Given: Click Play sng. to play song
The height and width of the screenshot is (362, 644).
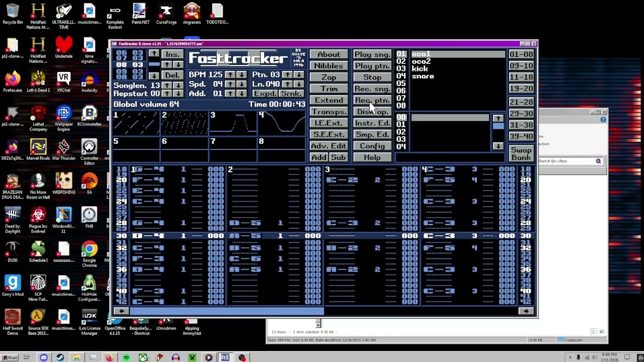Looking at the screenshot, I should tap(372, 54).
